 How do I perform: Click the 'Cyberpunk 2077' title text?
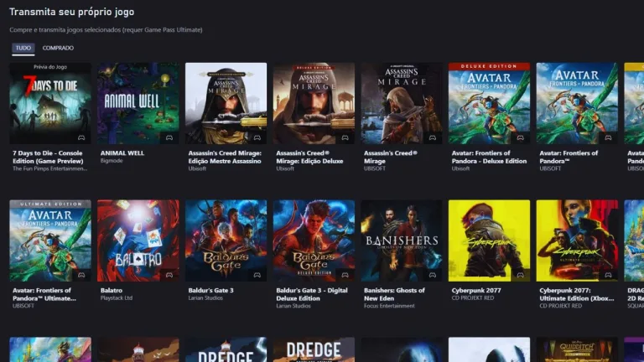click(x=476, y=290)
